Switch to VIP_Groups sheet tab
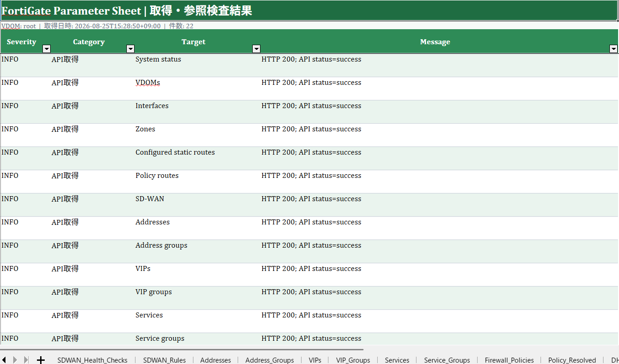Image resolution: width=619 pixels, height=364 pixels. point(353,360)
